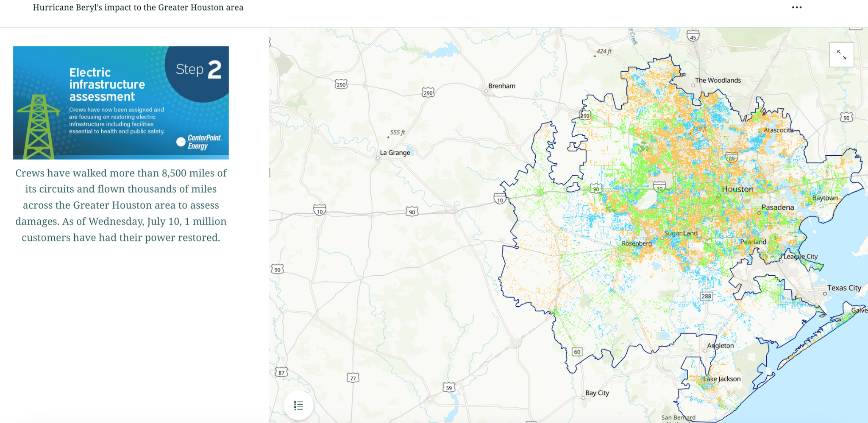868x423 pixels.
Task: Select the Houston label on the map
Action: [737, 189]
